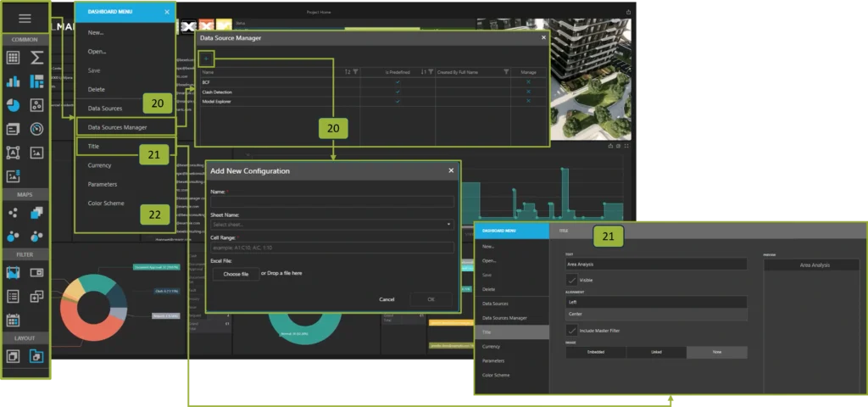Viewport: 868px width, 407px height.
Task: Open the Sheet Name dropdown
Action: (x=332, y=225)
